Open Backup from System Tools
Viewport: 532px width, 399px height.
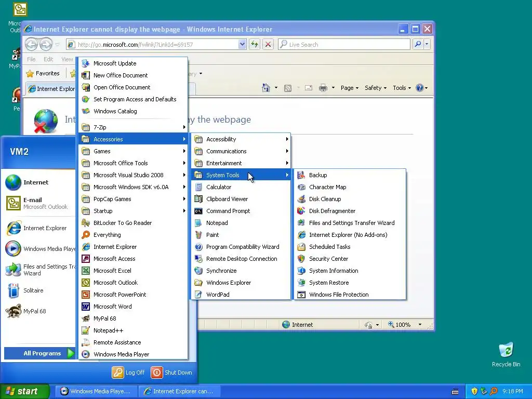pos(350,175)
